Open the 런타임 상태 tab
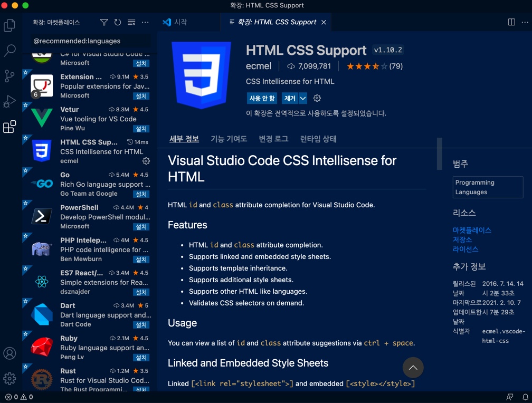 click(318, 139)
